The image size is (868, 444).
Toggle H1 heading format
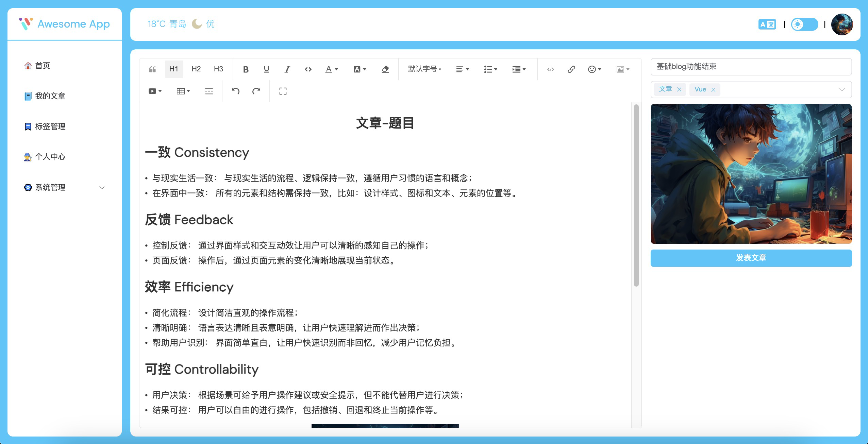(x=173, y=69)
